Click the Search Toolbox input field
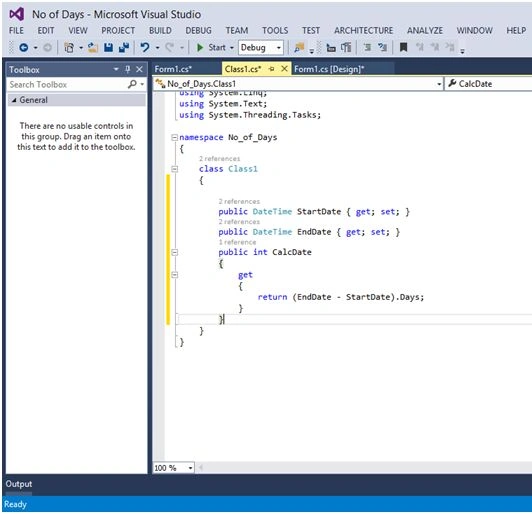 [68, 84]
